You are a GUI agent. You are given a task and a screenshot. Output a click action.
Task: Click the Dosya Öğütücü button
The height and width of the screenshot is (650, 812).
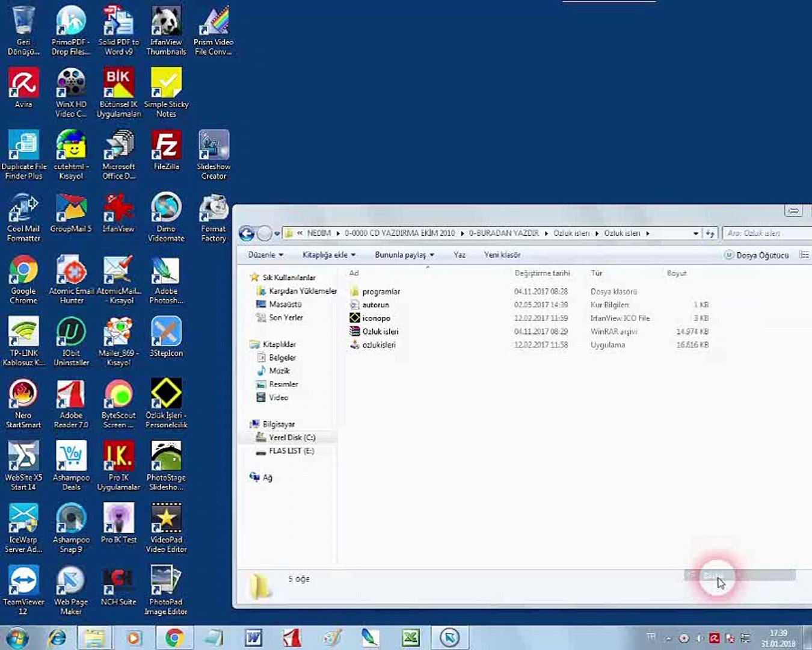(757, 255)
